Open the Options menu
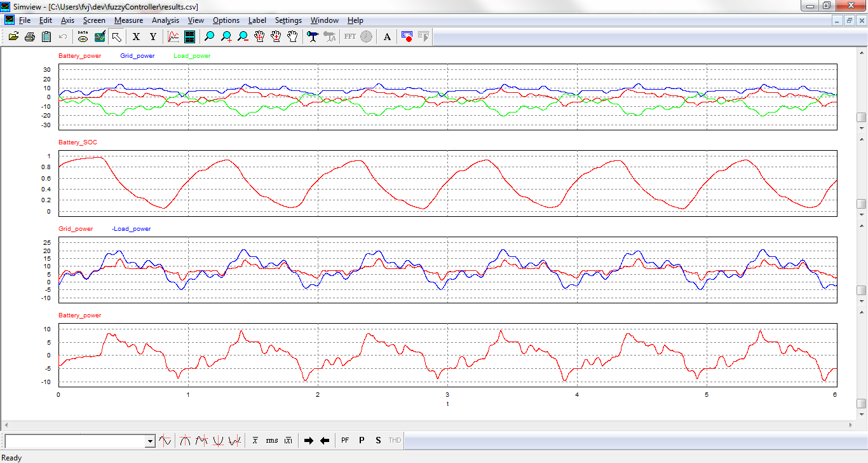868x463 pixels. tap(226, 20)
